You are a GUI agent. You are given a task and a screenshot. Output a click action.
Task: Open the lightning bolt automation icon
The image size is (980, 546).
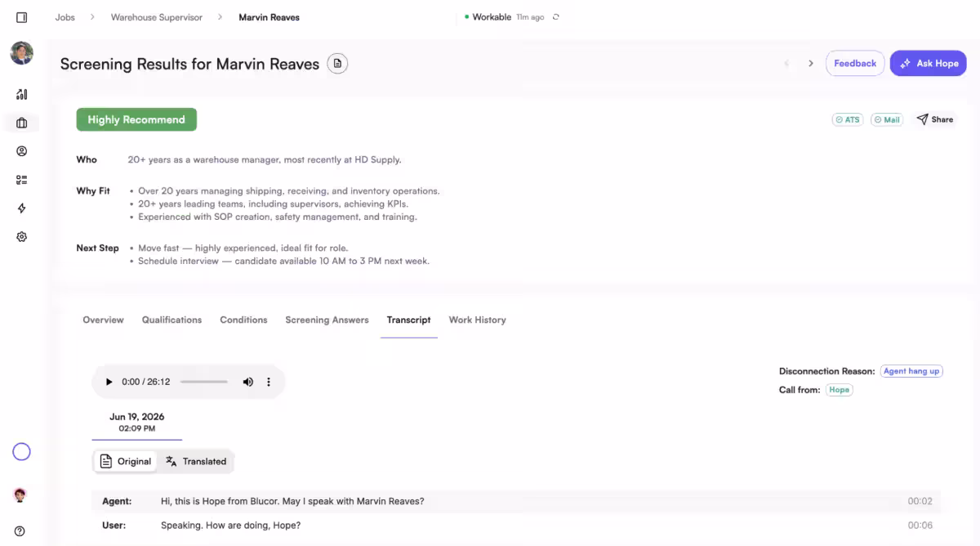(x=22, y=208)
